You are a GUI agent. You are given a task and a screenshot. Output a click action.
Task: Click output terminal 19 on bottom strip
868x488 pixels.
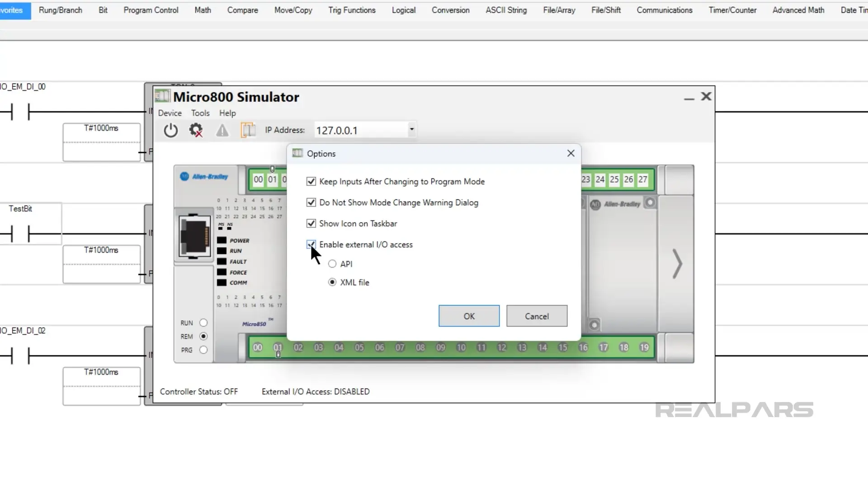click(644, 347)
